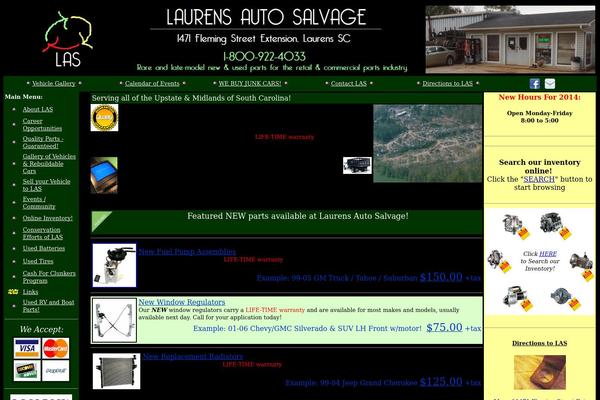Viewport: 600px width, 400px height.
Task: Click the top-right engine part image in the search box
Action: coord(556,226)
